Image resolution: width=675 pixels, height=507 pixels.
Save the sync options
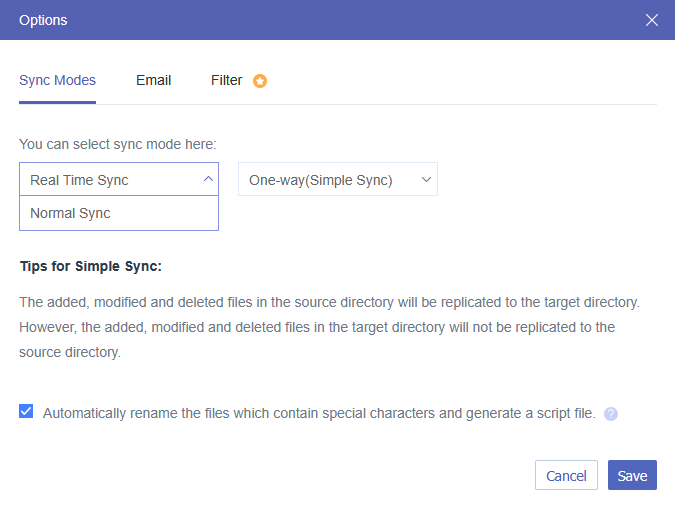tap(632, 476)
